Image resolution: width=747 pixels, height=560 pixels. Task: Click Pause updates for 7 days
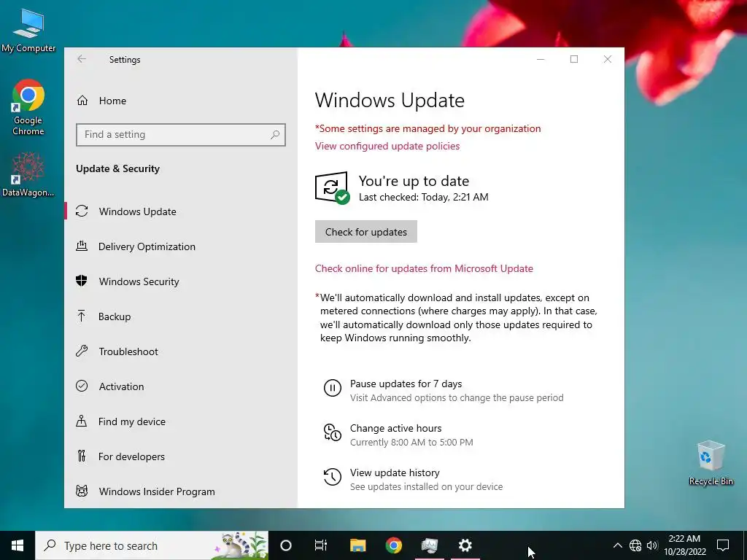pyautogui.click(x=406, y=384)
